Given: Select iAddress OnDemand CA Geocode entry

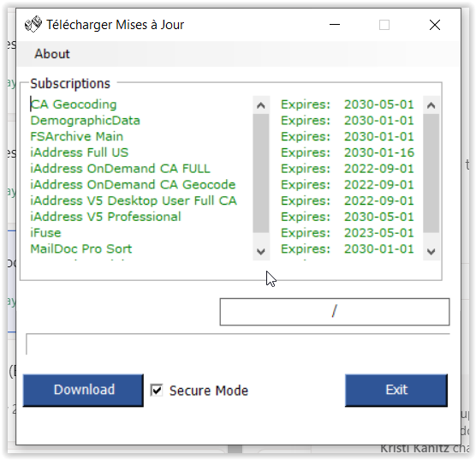Looking at the screenshot, I should coord(133,185).
